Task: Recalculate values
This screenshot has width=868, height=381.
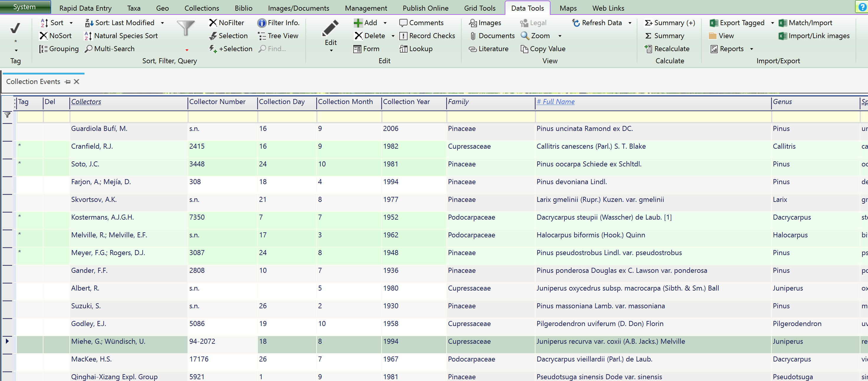Action: 667,49
